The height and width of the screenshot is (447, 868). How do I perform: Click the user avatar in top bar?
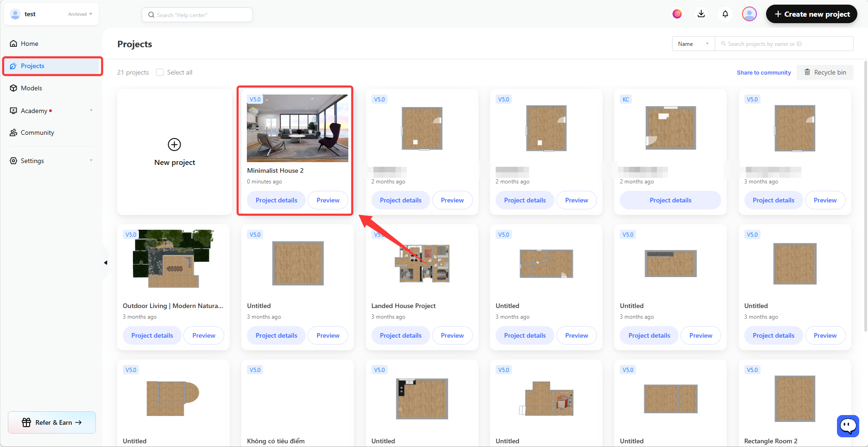(749, 14)
